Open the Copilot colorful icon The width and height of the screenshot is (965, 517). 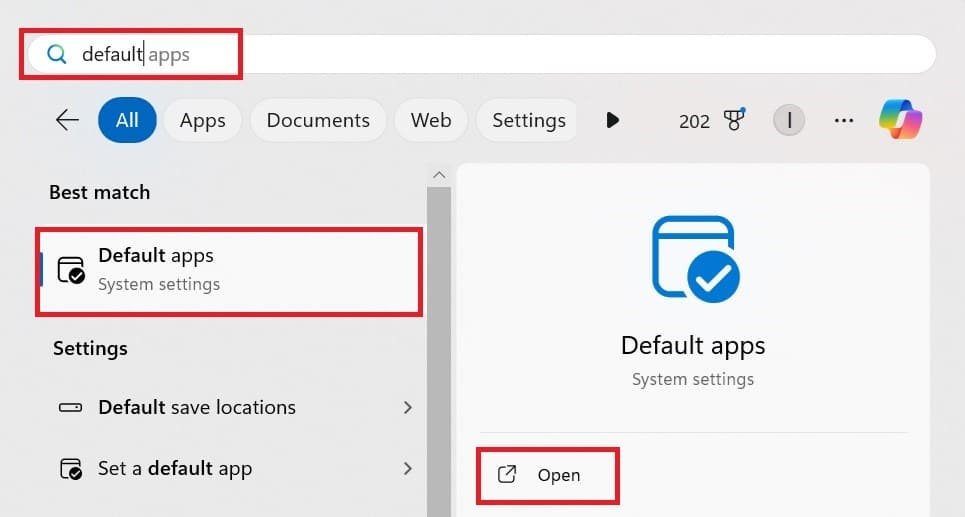[900, 120]
